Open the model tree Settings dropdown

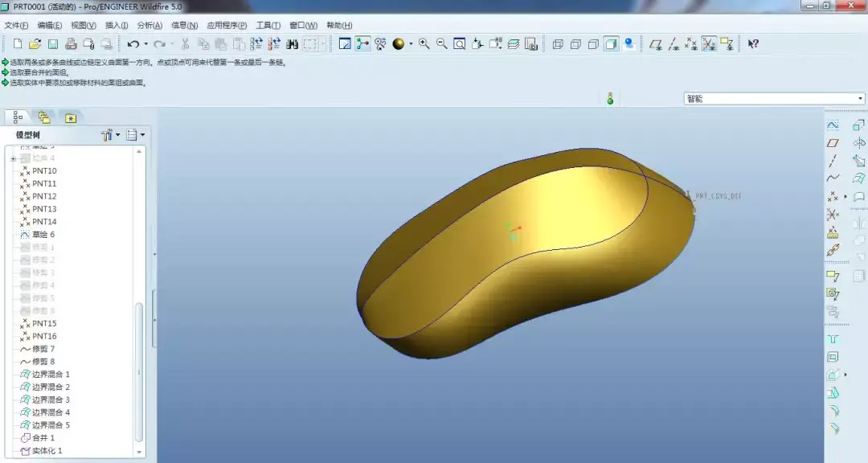tap(136, 134)
